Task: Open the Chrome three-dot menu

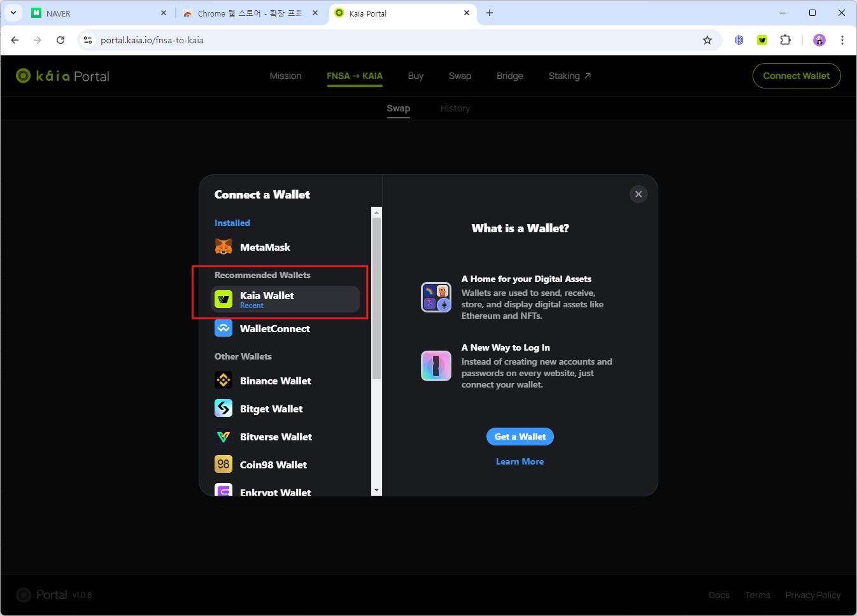Action: pyautogui.click(x=842, y=40)
